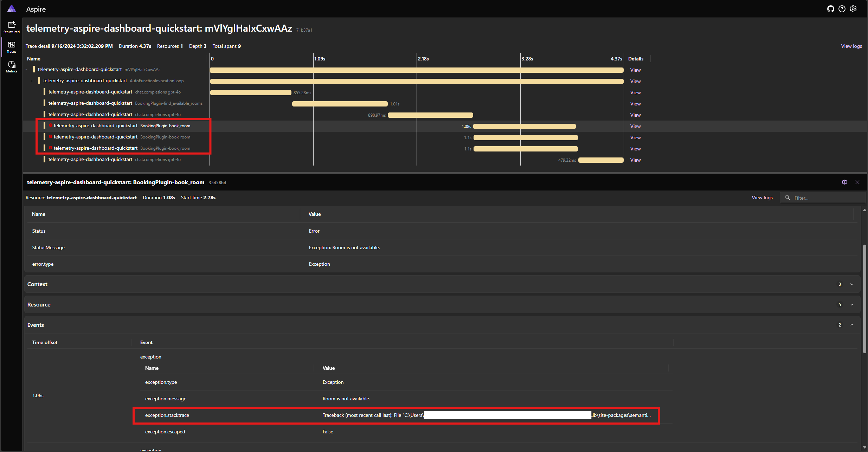
Task: Open the GitHub repository icon
Action: coord(831,9)
